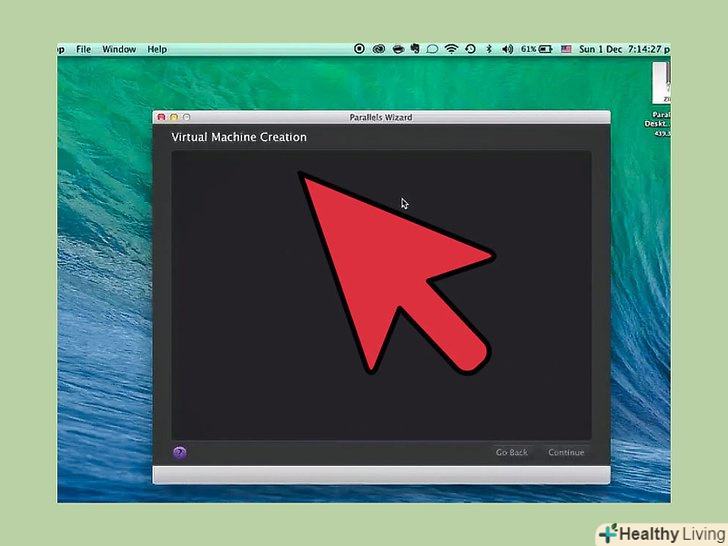
Task: Open the Evernote elephant menu bar icon
Action: tap(415, 49)
